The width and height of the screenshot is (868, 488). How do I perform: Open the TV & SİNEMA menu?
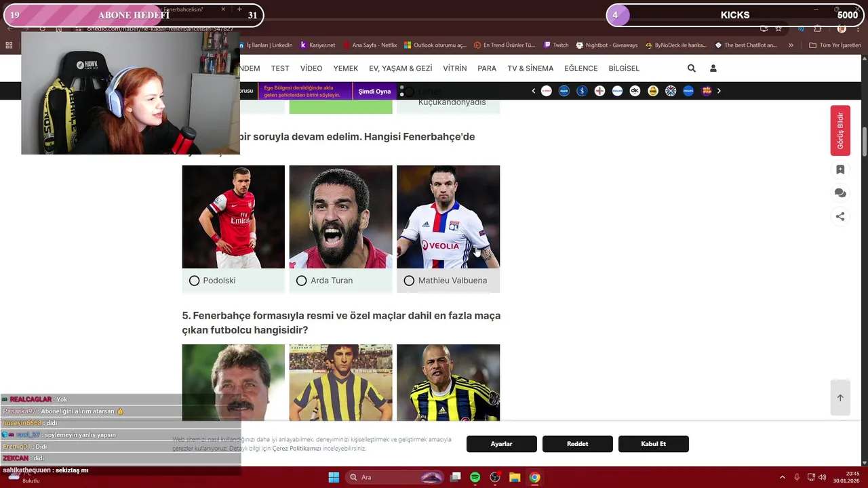click(x=530, y=68)
